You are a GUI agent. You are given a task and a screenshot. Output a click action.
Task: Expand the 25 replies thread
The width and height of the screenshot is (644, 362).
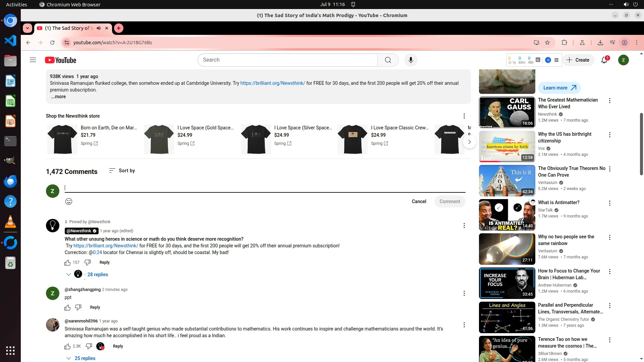coord(85,358)
